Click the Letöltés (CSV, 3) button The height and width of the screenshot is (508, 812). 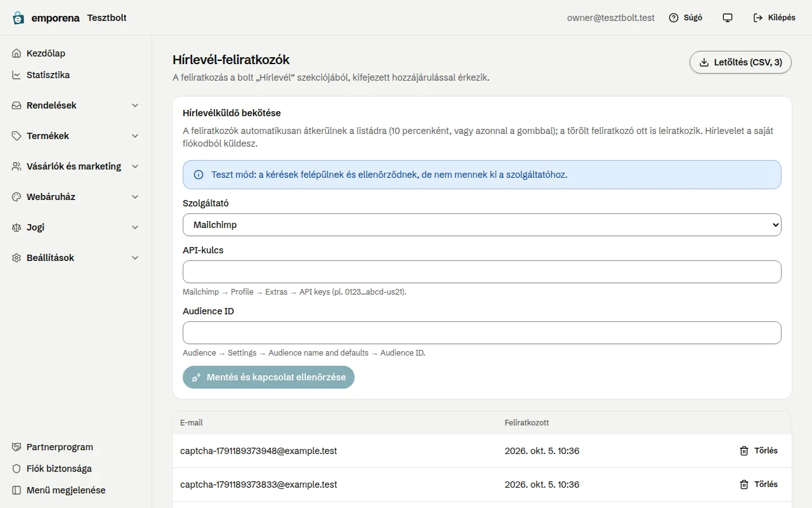[740, 62]
